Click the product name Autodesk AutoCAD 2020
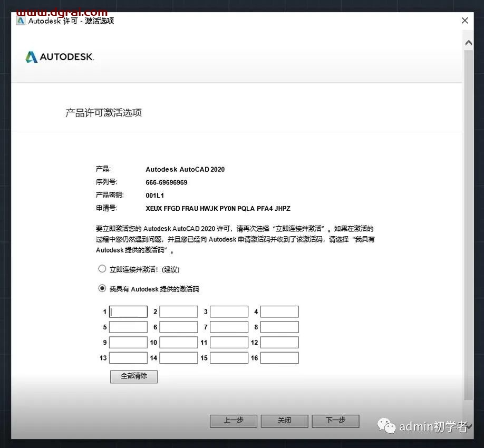Viewport: 484px width, 448px height. pos(185,169)
